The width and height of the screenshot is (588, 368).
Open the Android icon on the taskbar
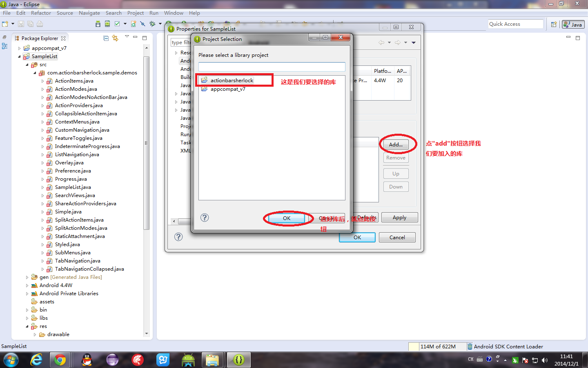click(x=188, y=360)
